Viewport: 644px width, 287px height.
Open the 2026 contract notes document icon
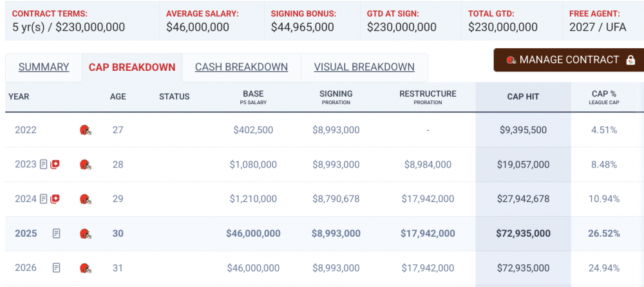[57, 268]
